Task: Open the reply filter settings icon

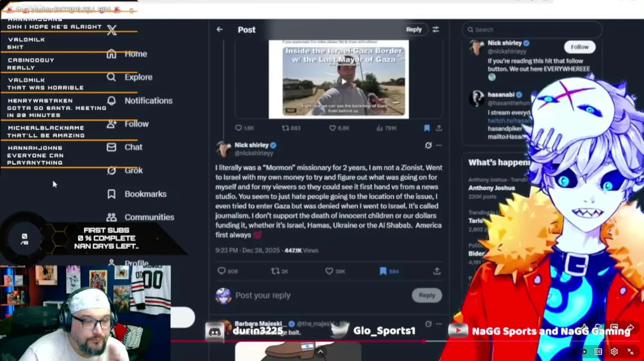Action: [x=435, y=30]
